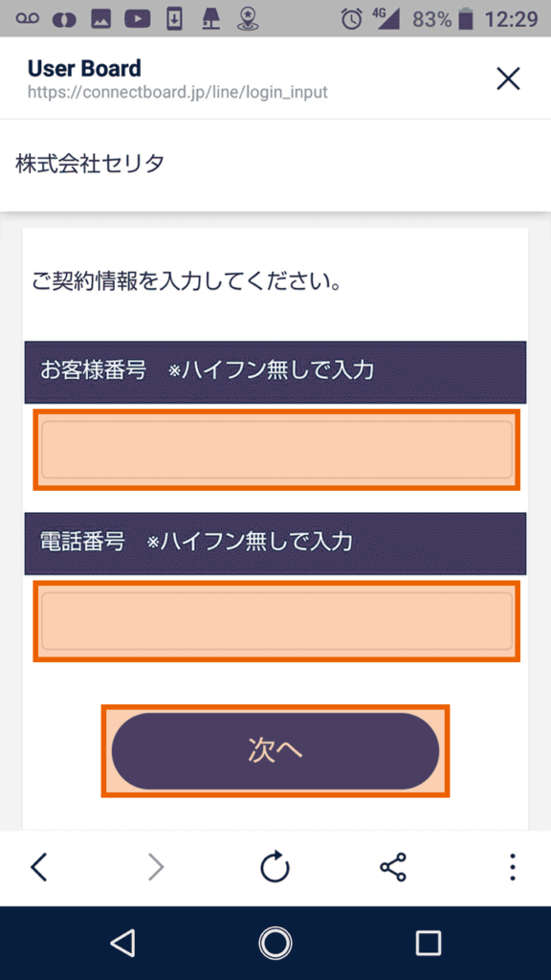Tap the battery status icon
Image resolution: width=551 pixels, height=980 pixels.
click(466, 19)
